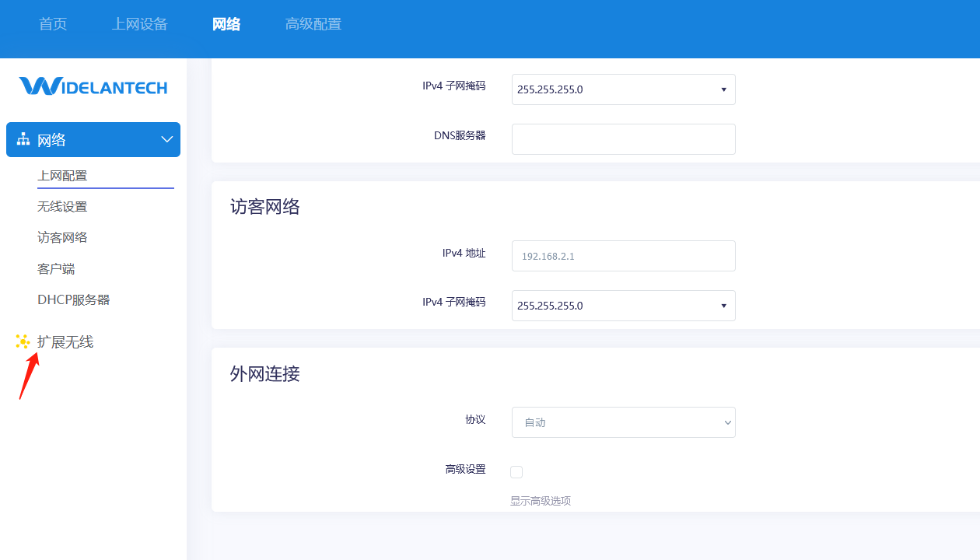
Task: Collapse the 网络 sidebar section chevron
Action: pos(166,139)
